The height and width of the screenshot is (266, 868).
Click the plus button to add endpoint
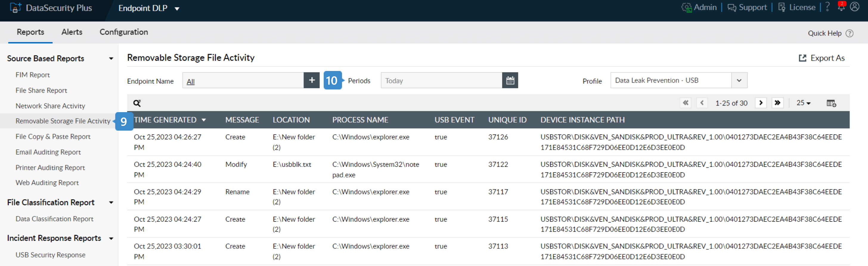coord(312,80)
